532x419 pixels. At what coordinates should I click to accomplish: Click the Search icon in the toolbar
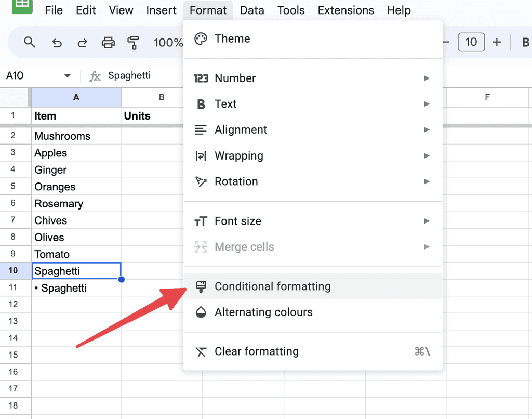click(30, 43)
